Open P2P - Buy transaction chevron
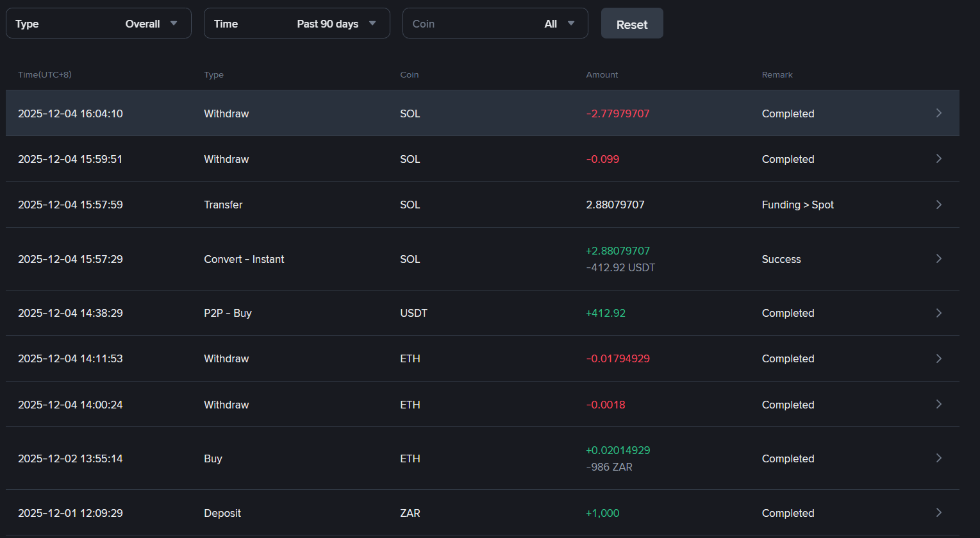The width and height of the screenshot is (980, 538). (938, 313)
